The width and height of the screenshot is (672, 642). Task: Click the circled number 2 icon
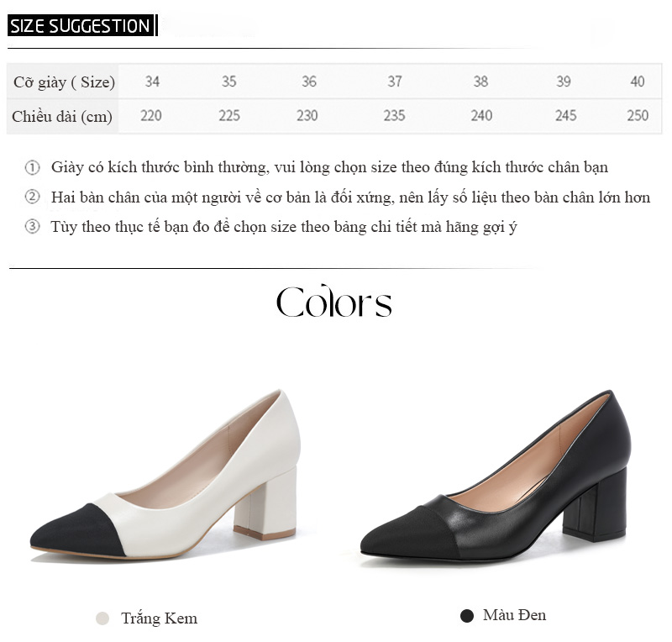32,197
